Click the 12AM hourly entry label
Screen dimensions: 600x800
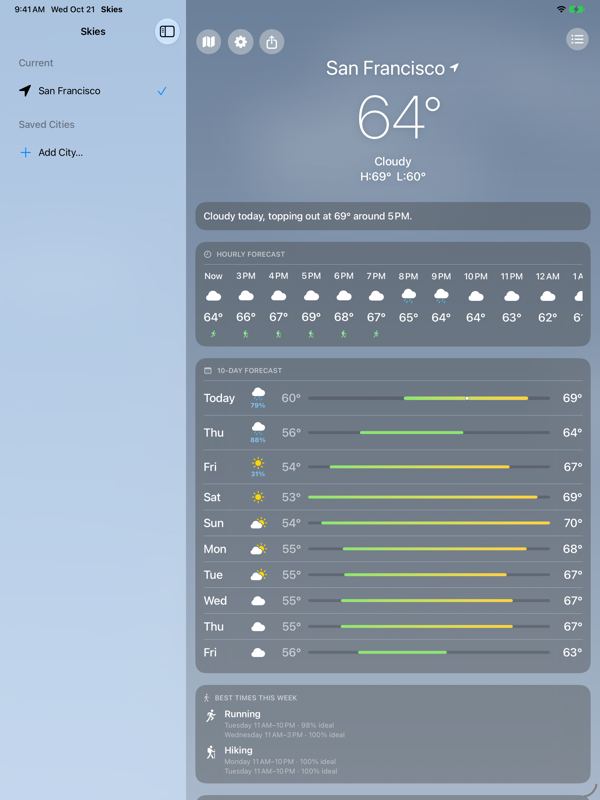[x=547, y=277]
